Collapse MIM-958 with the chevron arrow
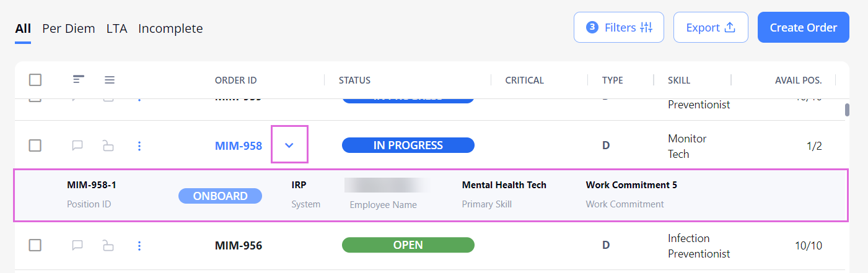The width and height of the screenshot is (868, 273). pyautogui.click(x=289, y=145)
